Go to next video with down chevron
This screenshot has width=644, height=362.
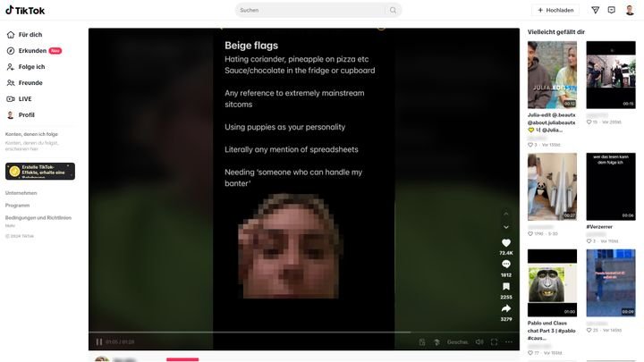(x=506, y=227)
